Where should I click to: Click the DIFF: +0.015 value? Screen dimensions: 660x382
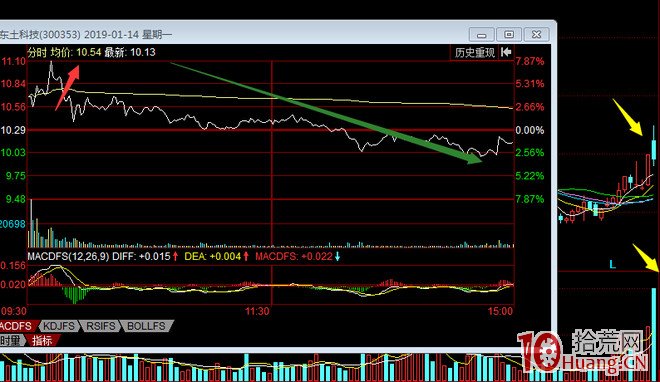[x=141, y=256]
